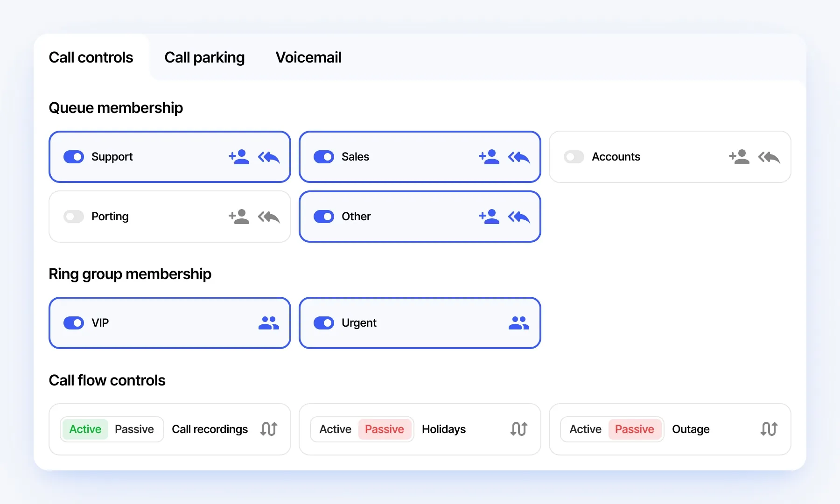Switch to the Call parking tab
Viewport: 840px width, 504px height.
[x=204, y=57]
